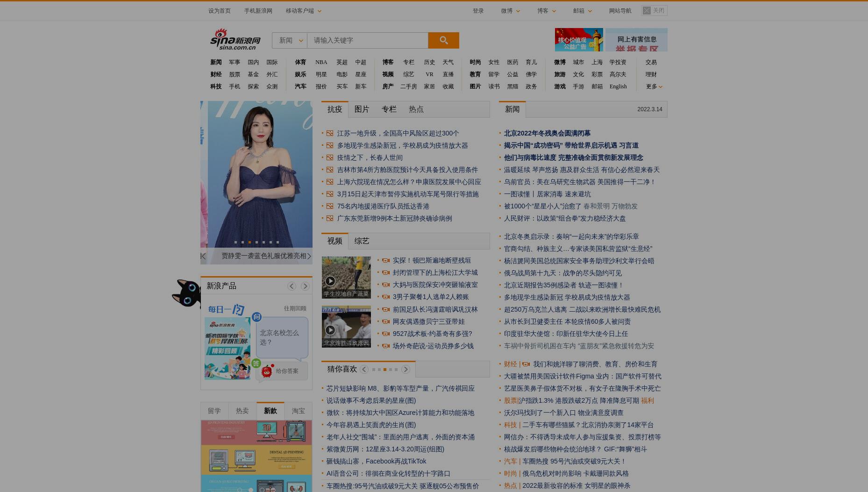Go to previous 猜你喜欢 page
The image size is (868, 492).
[364, 369]
